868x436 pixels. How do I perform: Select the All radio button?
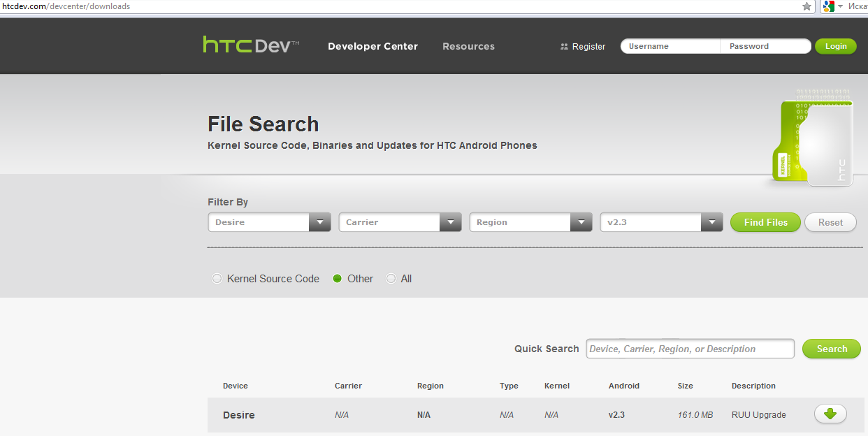[391, 279]
